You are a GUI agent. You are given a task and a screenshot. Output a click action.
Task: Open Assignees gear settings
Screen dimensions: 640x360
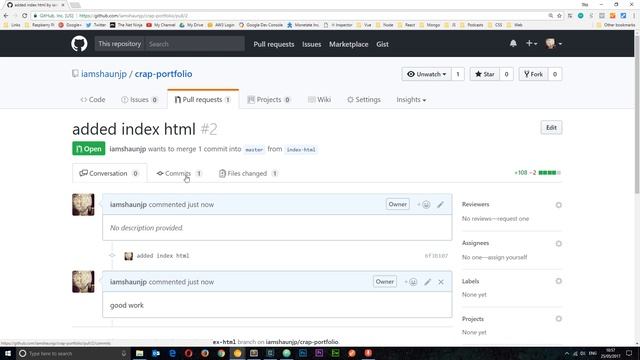pyautogui.click(x=558, y=244)
